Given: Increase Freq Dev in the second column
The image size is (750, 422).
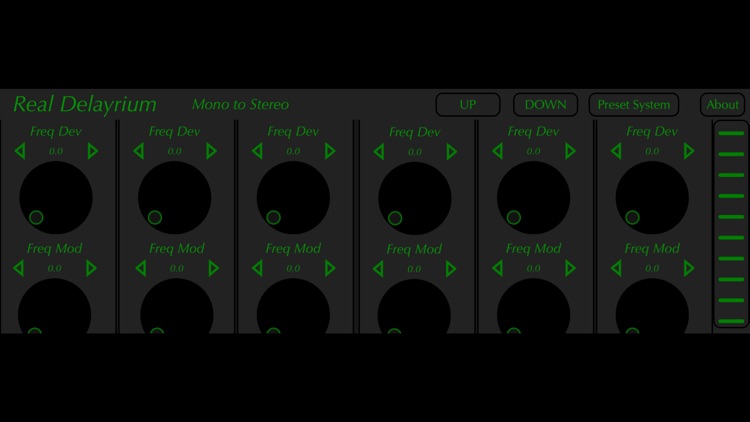Looking at the screenshot, I should (211, 151).
